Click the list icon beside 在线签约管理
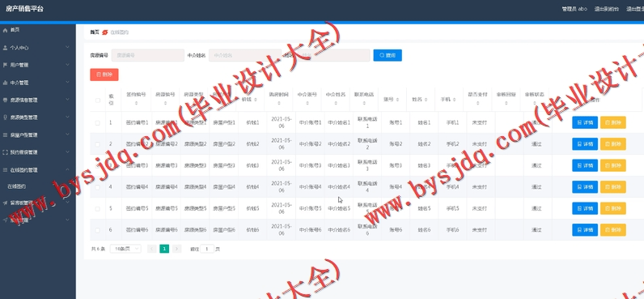Screen dimensions: 644x299 tap(5, 170)
